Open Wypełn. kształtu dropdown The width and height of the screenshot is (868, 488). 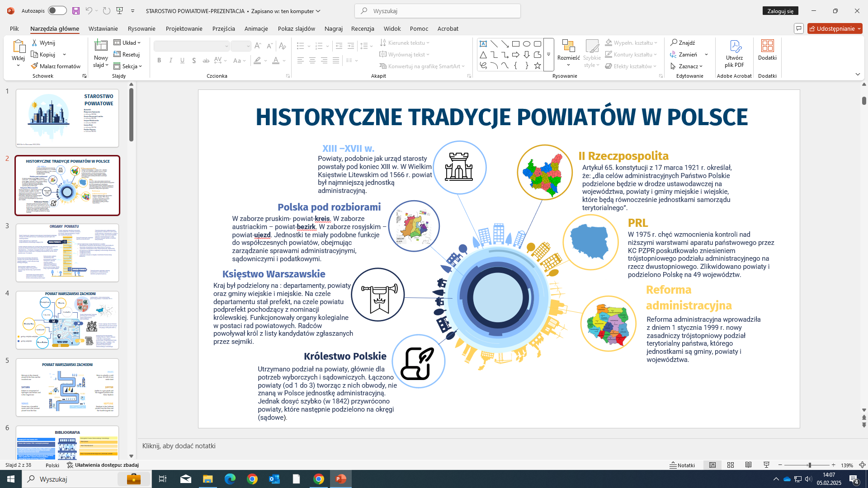[632, 42]
